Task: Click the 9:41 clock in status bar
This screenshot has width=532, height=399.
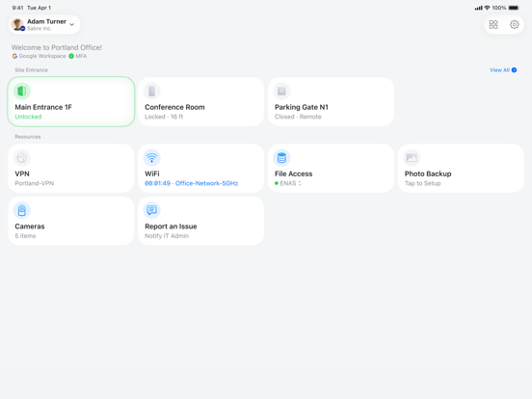Action: tap(17, 8)
